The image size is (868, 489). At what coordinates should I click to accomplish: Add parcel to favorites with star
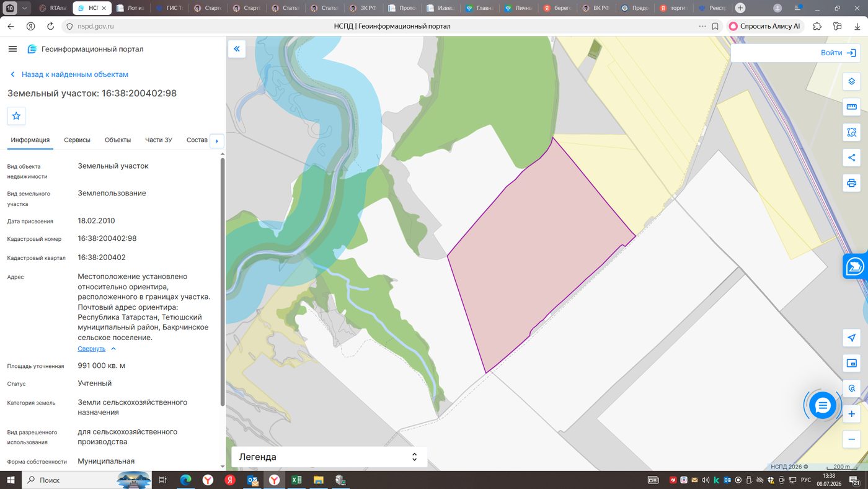pyautogui.click(x=16, y=115)
